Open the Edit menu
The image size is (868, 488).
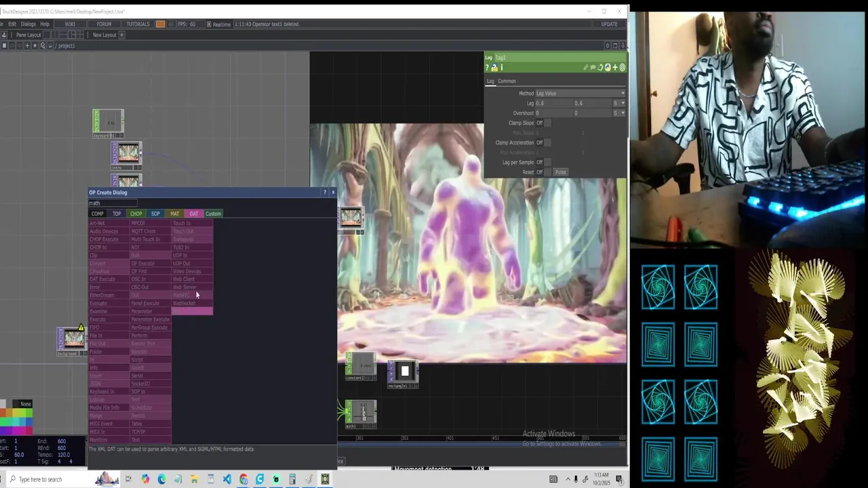(x=12, y=24)
